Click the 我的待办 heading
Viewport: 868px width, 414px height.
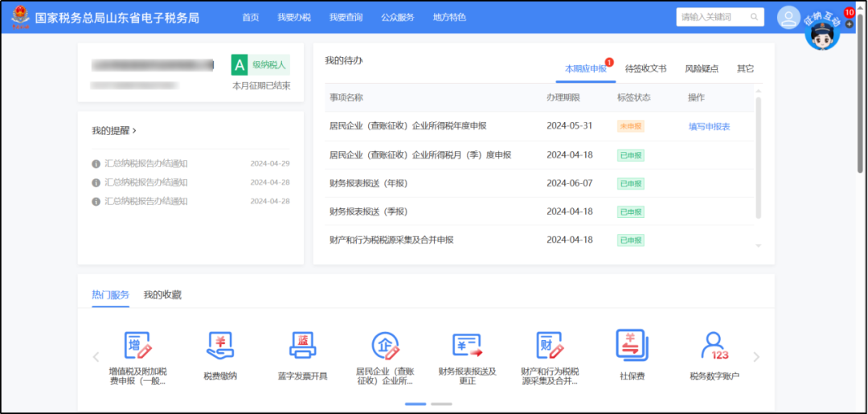(343, 60)
